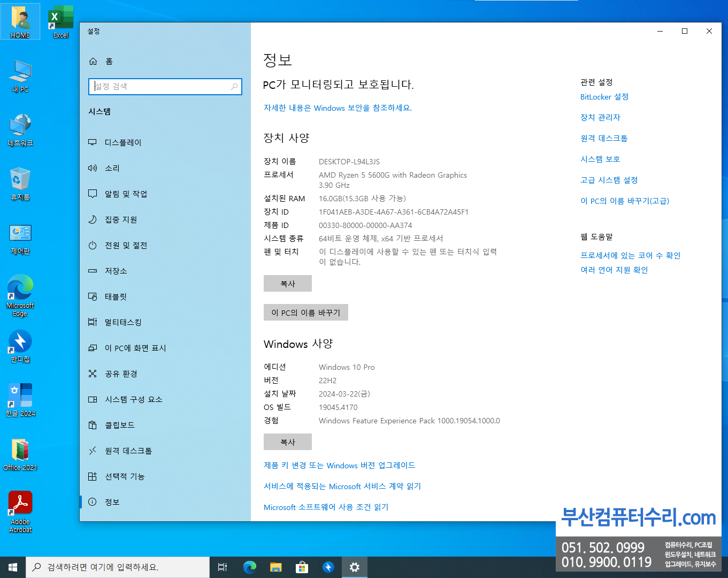The image size is (728, 578).
Task: Click 이 PC의 이름 바꾸기 button
Action: tap(306, 313)
